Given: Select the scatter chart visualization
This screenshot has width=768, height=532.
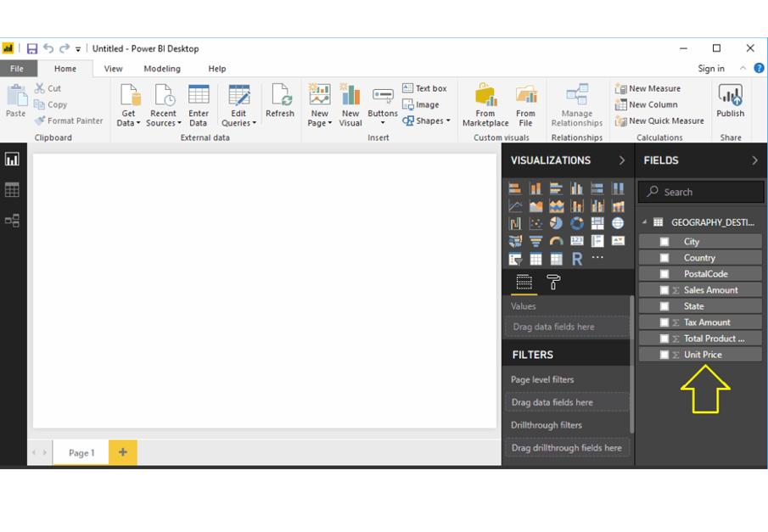Looking at the screenshot, I should click(535, 224).
